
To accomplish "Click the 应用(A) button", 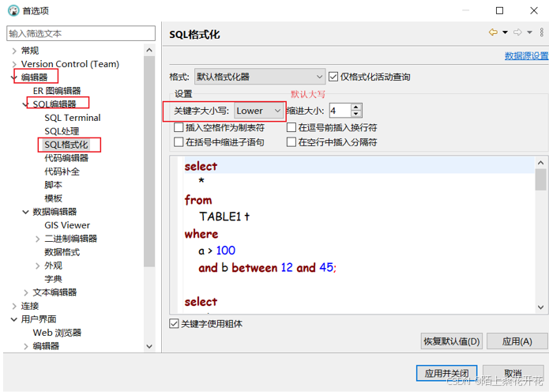I will 517,341.
